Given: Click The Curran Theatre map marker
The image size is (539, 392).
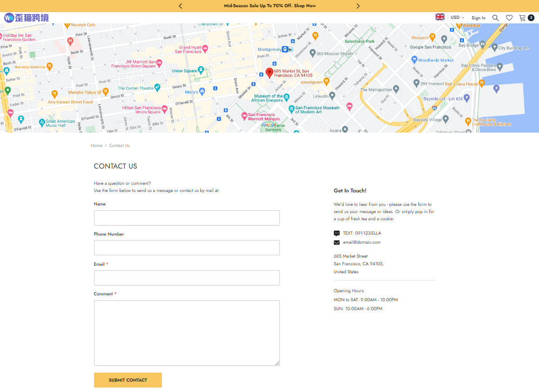Looking at the screenshot, I should 157,87.
